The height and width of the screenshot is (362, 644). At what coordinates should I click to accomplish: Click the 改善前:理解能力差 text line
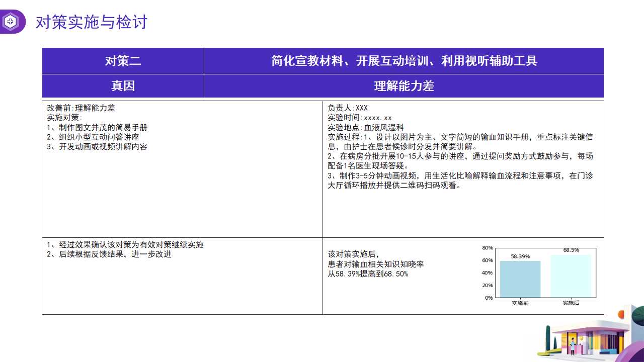pos(81,108)
